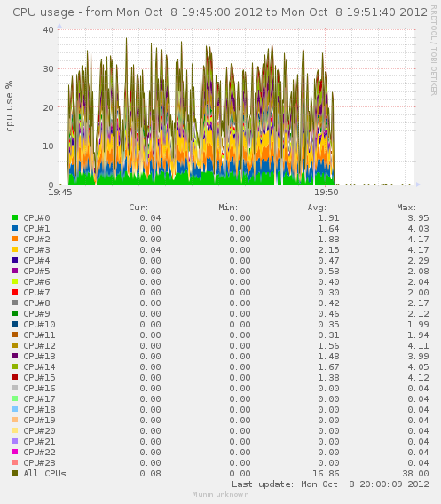Screen dimensions: 441x504
Task: Click the magenta CPU#22 legend swatch
Action: [15, 452]
